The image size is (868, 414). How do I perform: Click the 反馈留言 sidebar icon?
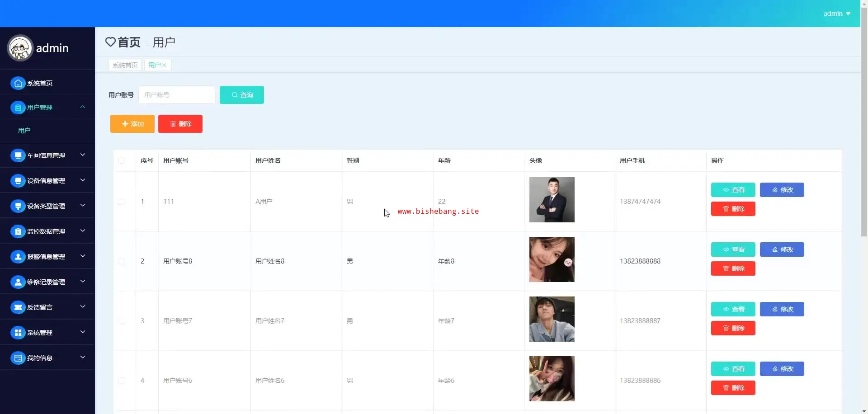(x=18, y=307)
